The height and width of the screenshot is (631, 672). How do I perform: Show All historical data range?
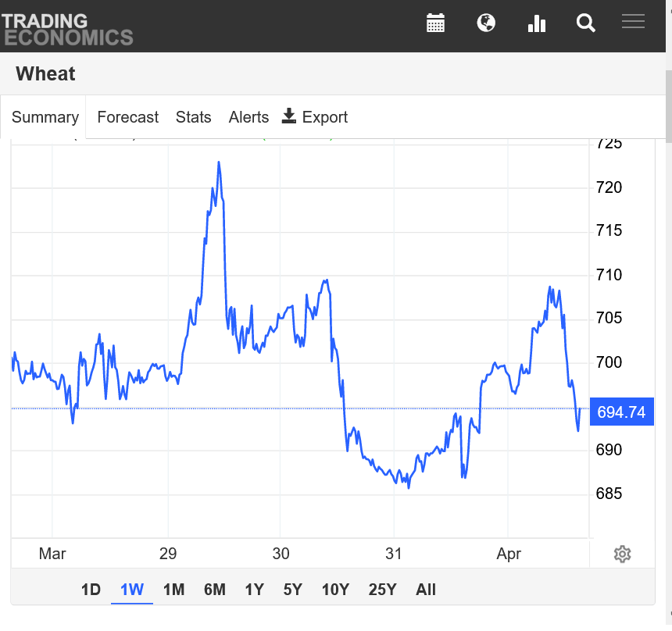[426, 590]
